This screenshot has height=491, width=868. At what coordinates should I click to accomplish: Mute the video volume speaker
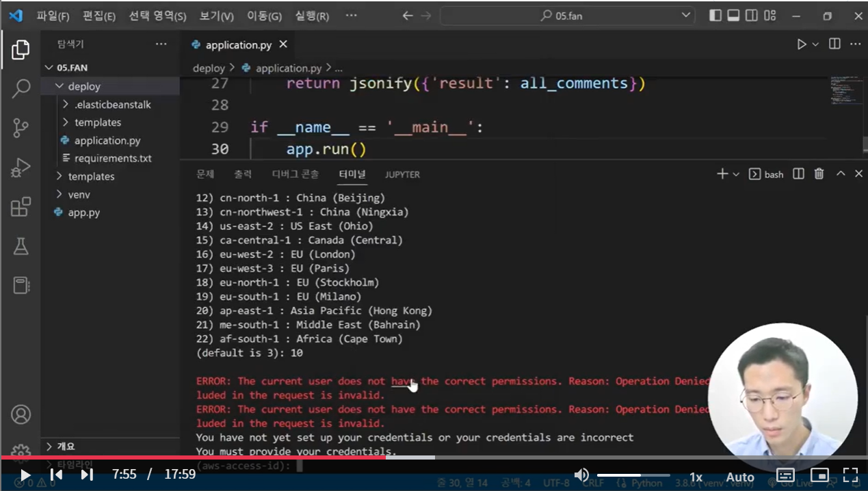(x=581, y=475)
